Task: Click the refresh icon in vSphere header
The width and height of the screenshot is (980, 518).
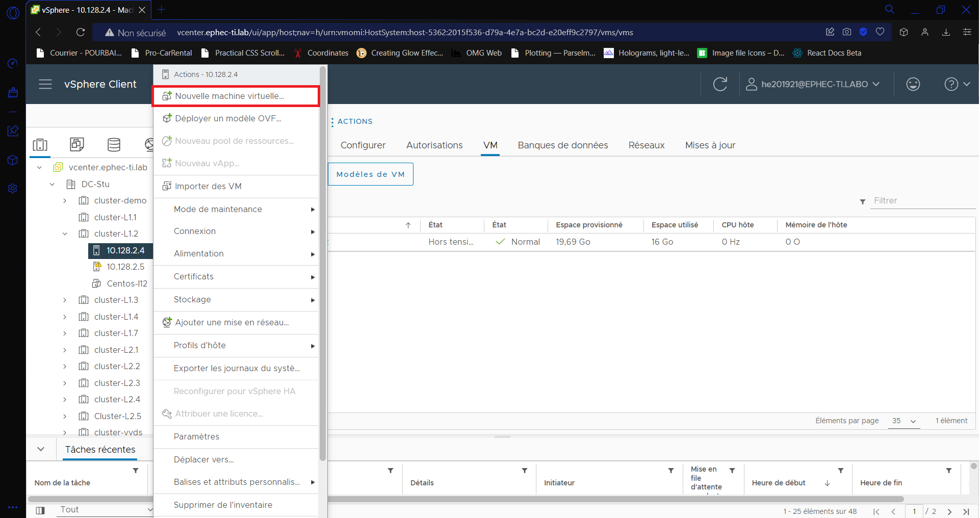Action: [720, 84]
